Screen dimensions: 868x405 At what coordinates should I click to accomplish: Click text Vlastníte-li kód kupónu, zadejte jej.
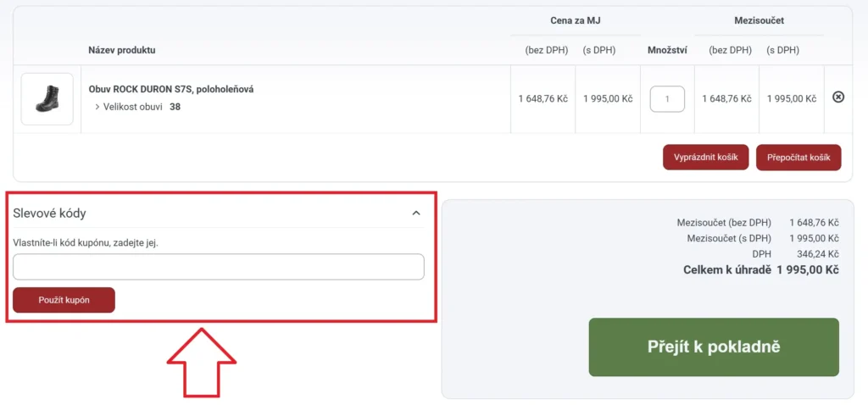click(86, 243)
